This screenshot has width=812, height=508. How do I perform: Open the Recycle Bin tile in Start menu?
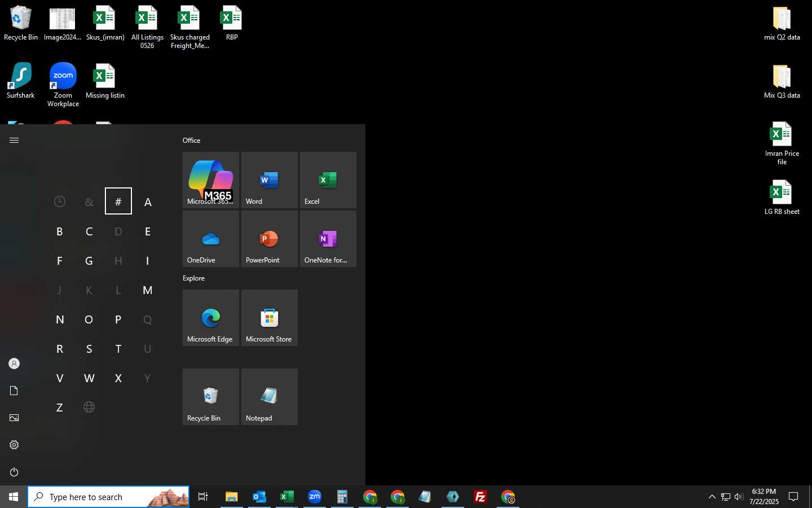tap(211, 397)
